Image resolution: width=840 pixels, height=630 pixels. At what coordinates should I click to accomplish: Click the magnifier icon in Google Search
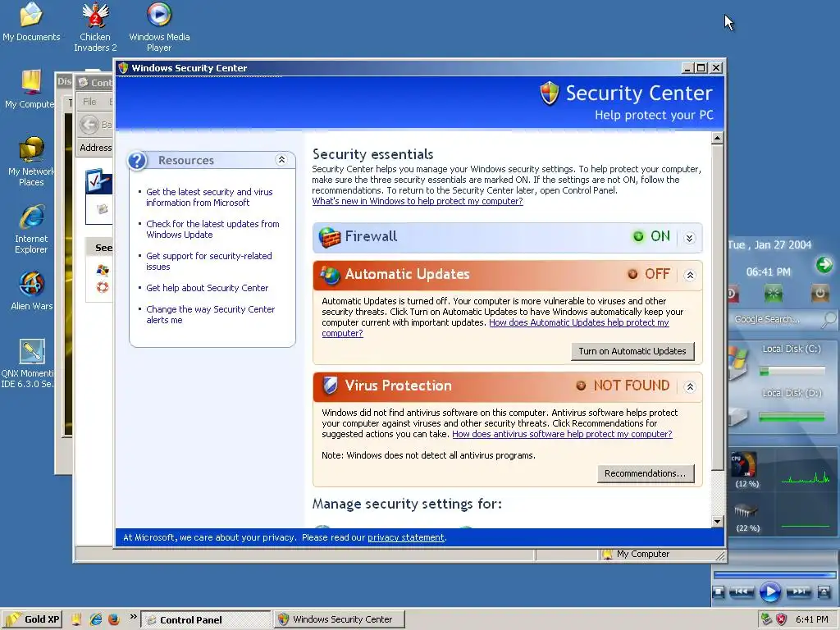829,319
